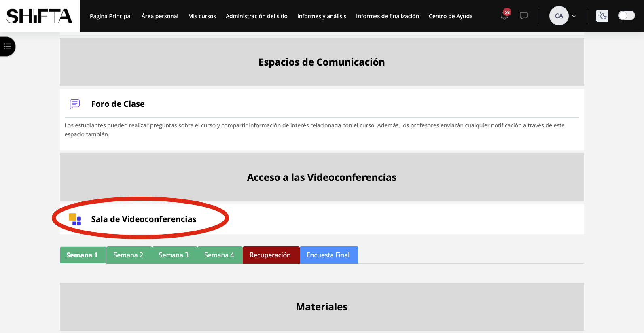
Task: Open the Recuperación tab
Action: pos(271,255)
